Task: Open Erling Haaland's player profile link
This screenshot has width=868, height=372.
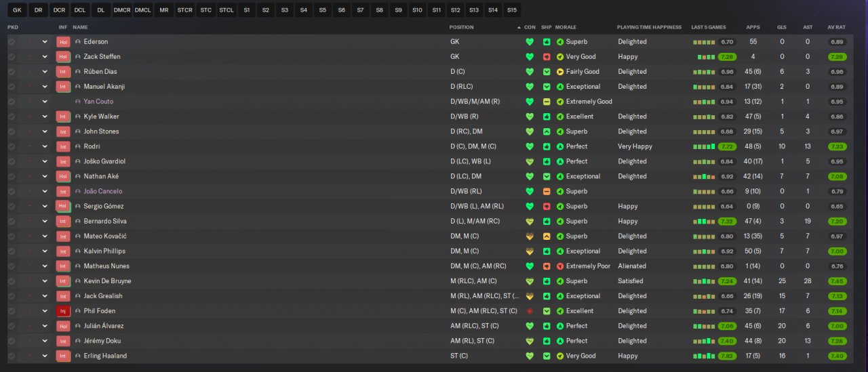Action: pos(105,356)
